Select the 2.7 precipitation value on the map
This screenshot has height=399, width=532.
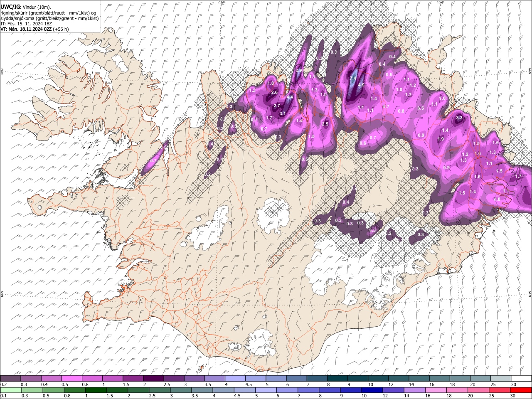coord(277,106)
